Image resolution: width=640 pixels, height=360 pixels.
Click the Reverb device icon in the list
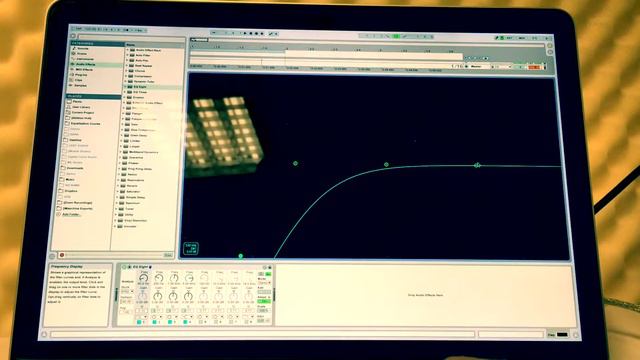[x=122, y=186]
